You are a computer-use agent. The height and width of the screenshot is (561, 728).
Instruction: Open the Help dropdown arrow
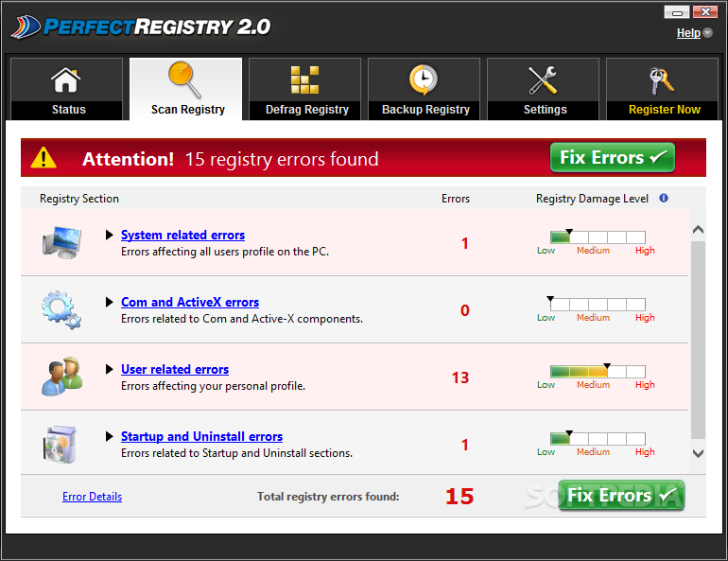click(707, 32)
